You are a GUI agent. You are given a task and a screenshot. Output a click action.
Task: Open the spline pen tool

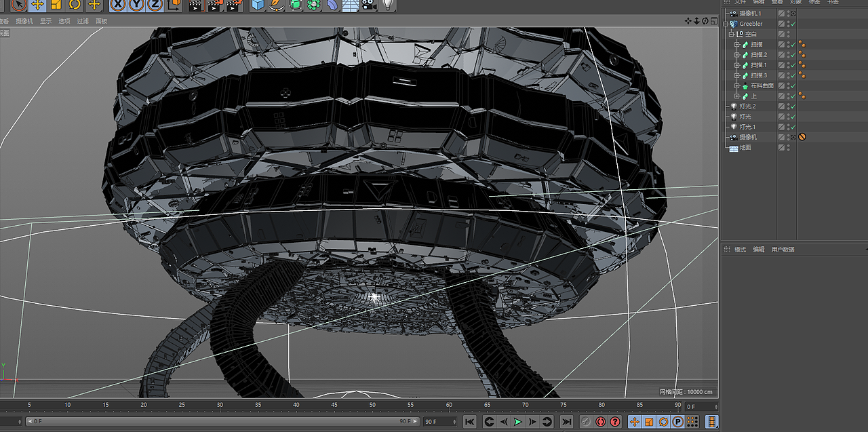coord(276,5)
